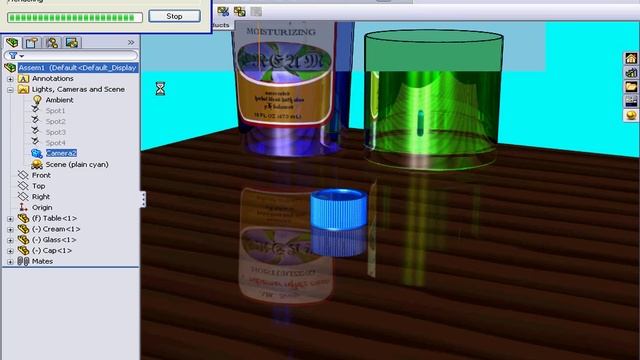Screen dimensions: 640x360
Task: Open the Design Library task pane icon
Action: click(x=631, y=73)
